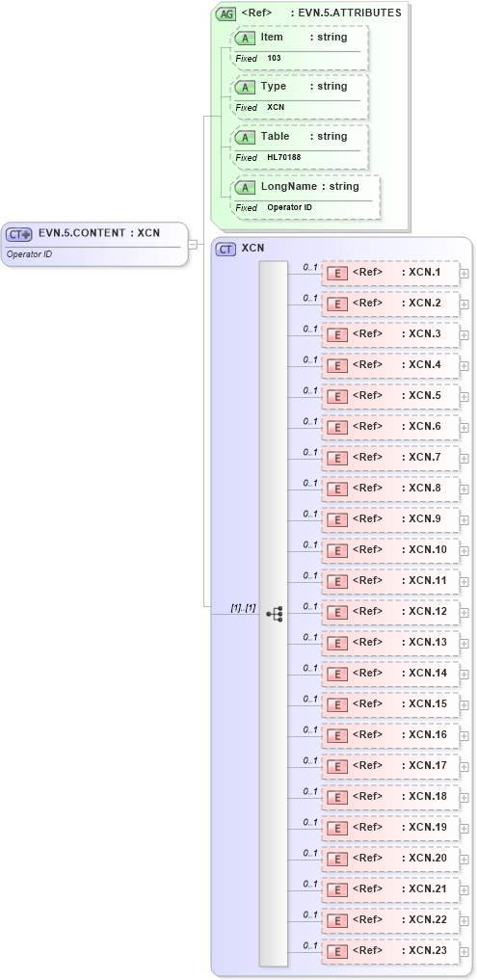The width and height of the screenshot is (477, 980).
Task: Click the E icon of XCN.1
Action: pos(337,273)
